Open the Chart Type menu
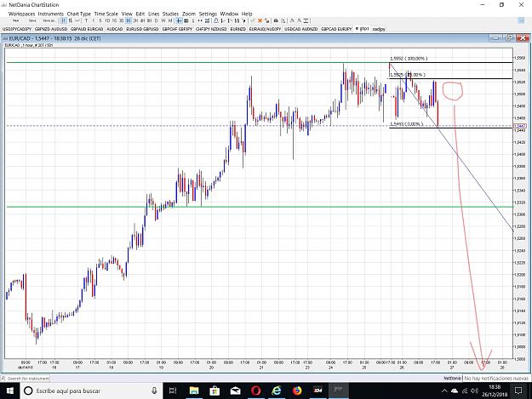 pyautogui.click(x=78, y=14)
